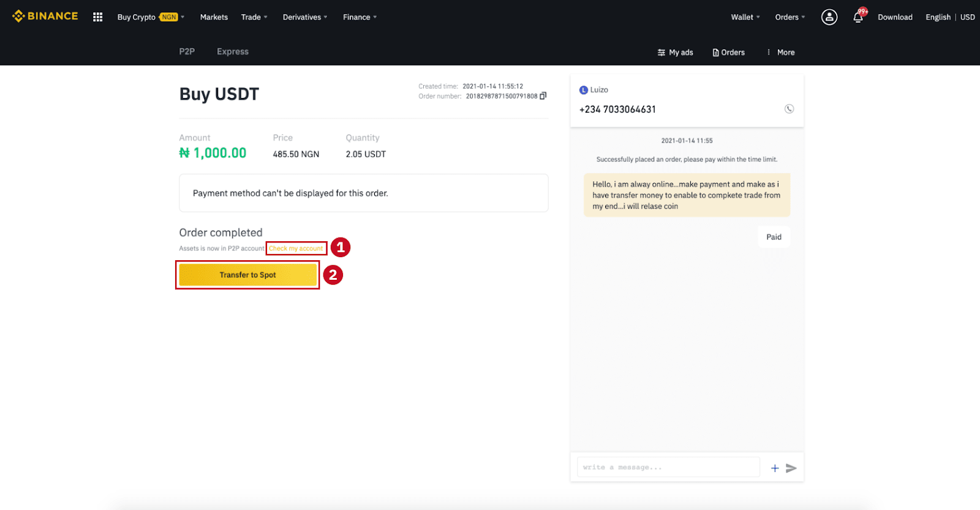
Task: Click the order number 20182987871500791808
Action: pyautogui.click(x=502, y=96)
